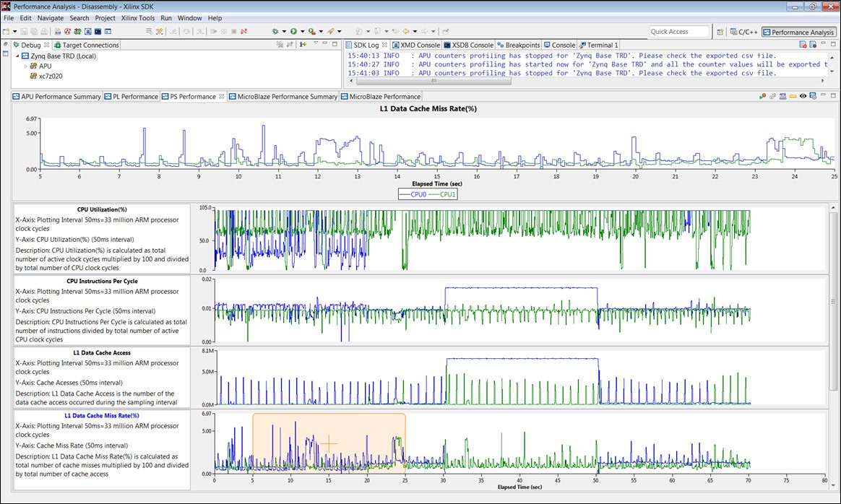
Task: Click the SDK Log horizontal scrollbar
Action: click(434, 81)
